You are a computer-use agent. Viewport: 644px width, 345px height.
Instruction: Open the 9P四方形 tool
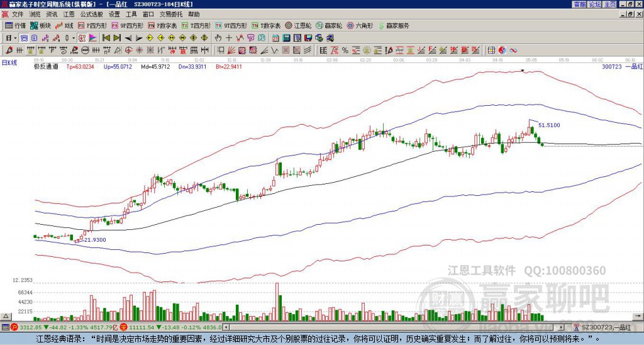[128, 25]
